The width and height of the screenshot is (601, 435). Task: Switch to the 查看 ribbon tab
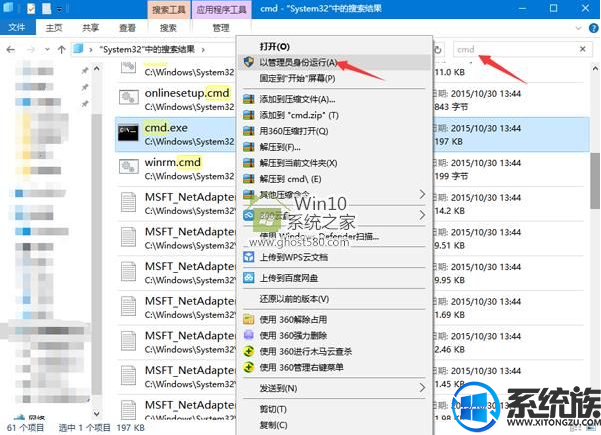[x=127, y=28]
